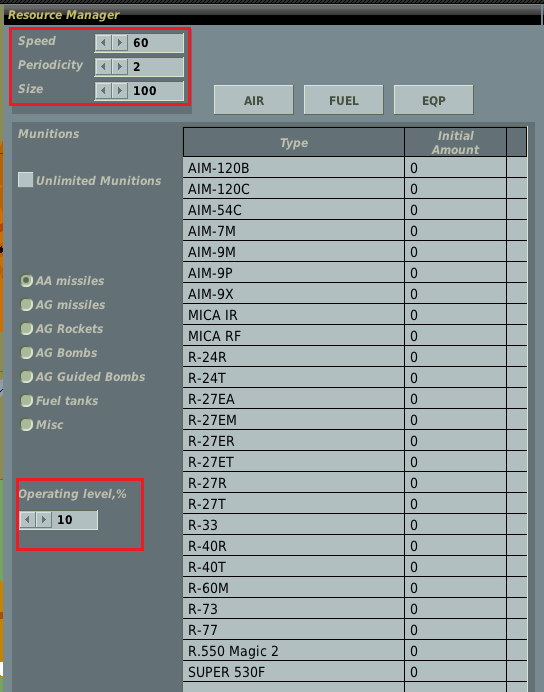
Task: Select the SUPER 530F row
Action: (355, 672)
